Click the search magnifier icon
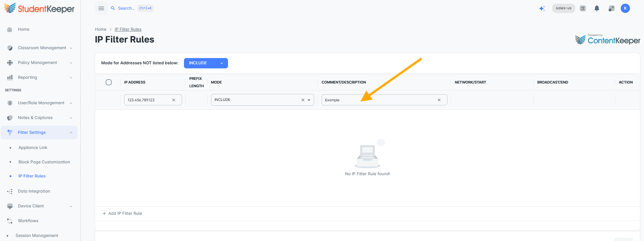This screenshot has height=241, width=644. click(113, 8)
